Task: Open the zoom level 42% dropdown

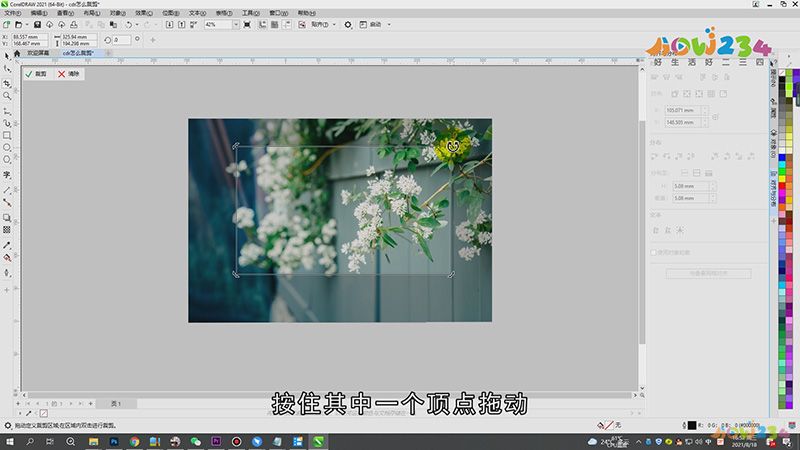Action: (236, 24)
